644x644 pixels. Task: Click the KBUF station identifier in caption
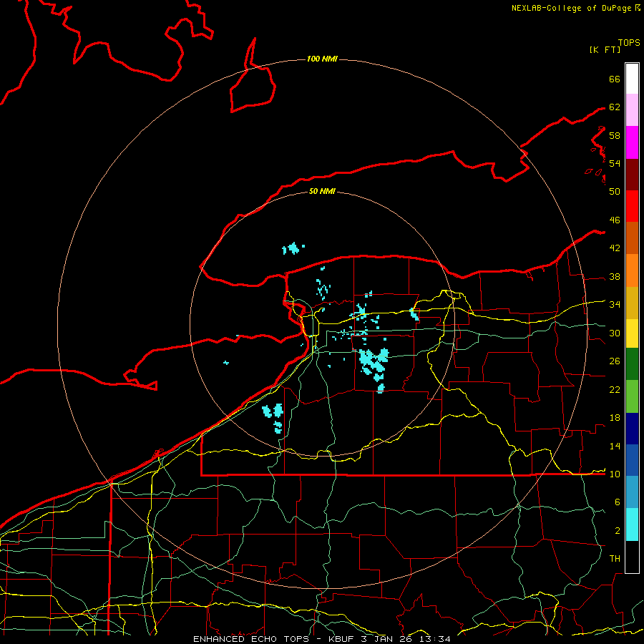342,639
